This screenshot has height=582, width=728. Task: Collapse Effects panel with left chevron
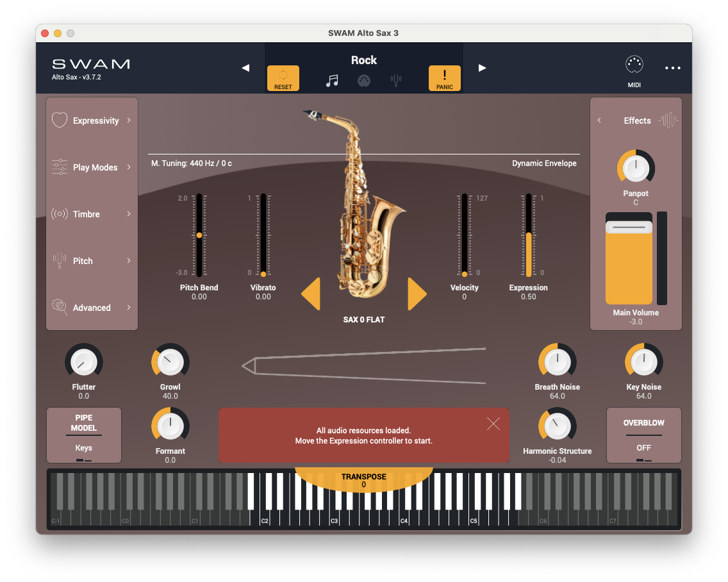pyautogui.click(x=599, y=121)
